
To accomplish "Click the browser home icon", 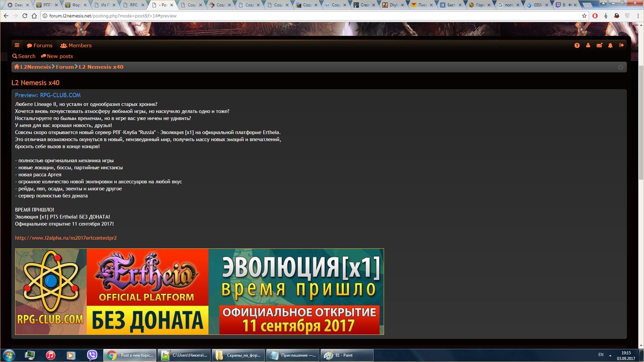I will tap(34, 16).
